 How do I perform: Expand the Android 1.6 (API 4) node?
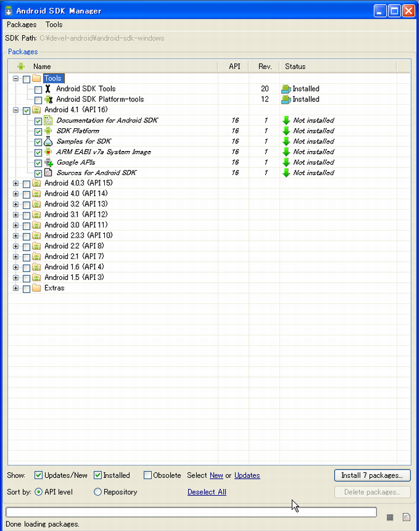(x=16, y=268)
